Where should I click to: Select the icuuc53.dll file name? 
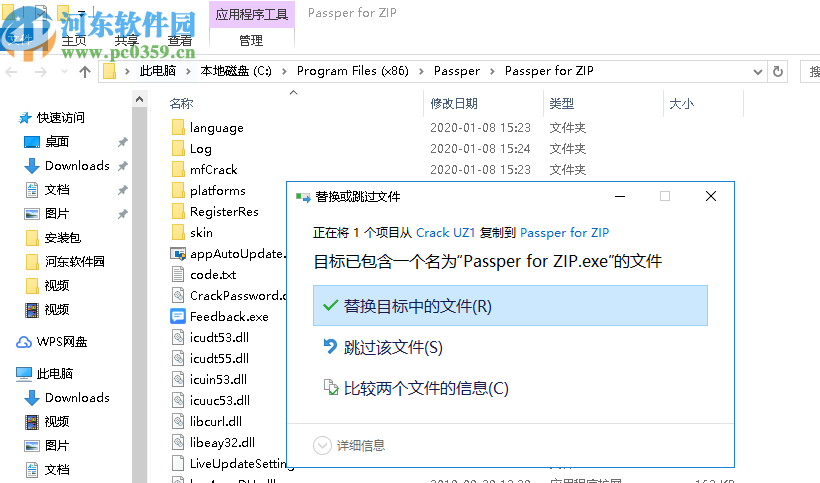[220, 400]
